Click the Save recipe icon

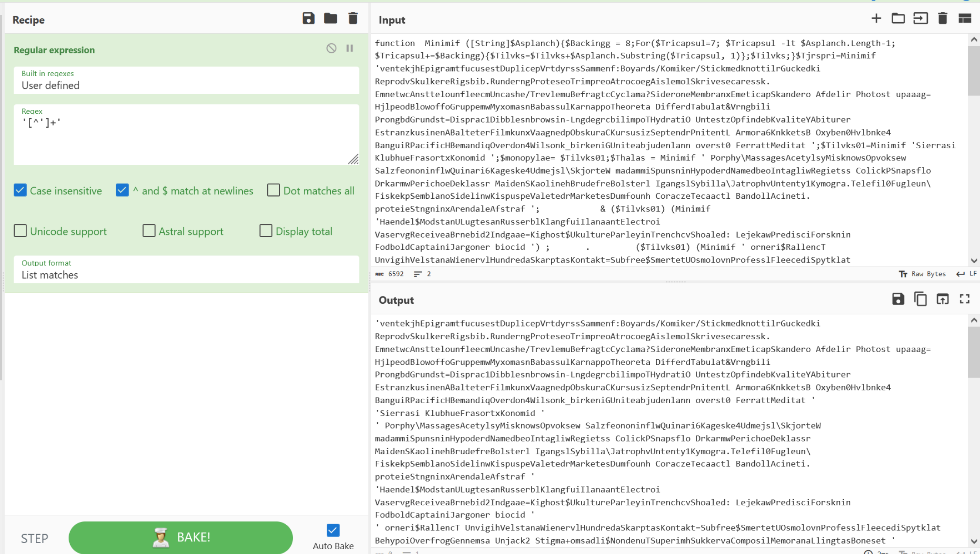click(x=308, y=18)
